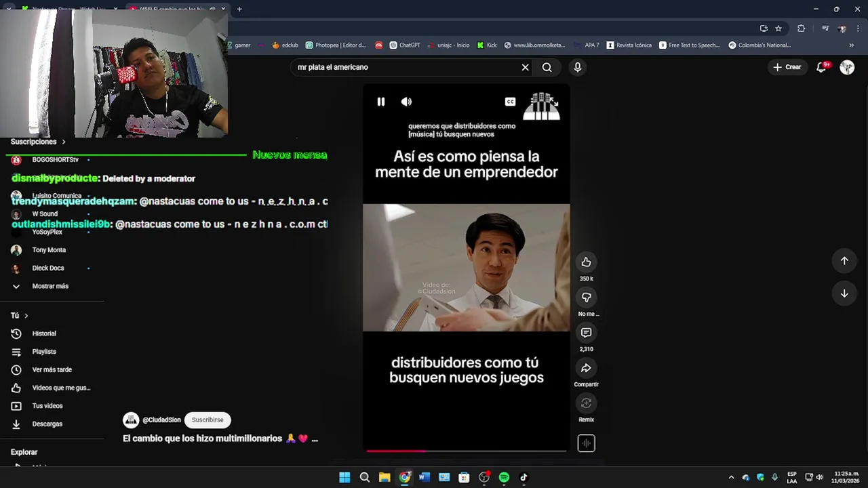Viewport: 868px width, 488px height.
Task: Open the APA 7 bookmark
Action: coord(587,45)
